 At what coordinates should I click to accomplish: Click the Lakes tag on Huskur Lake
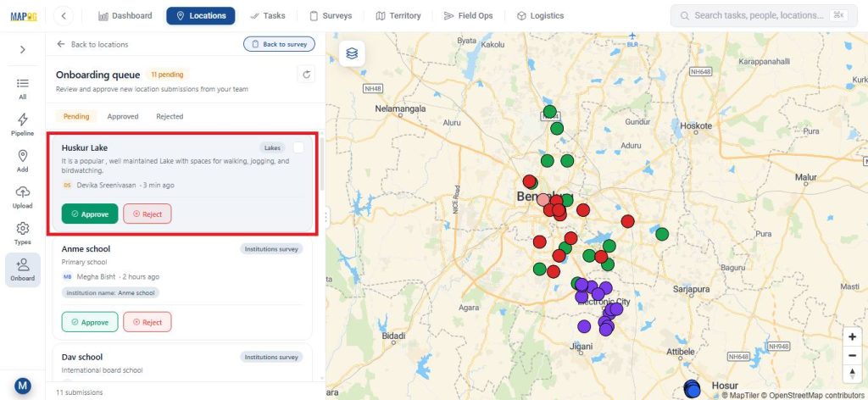click(x=272, y=147)
